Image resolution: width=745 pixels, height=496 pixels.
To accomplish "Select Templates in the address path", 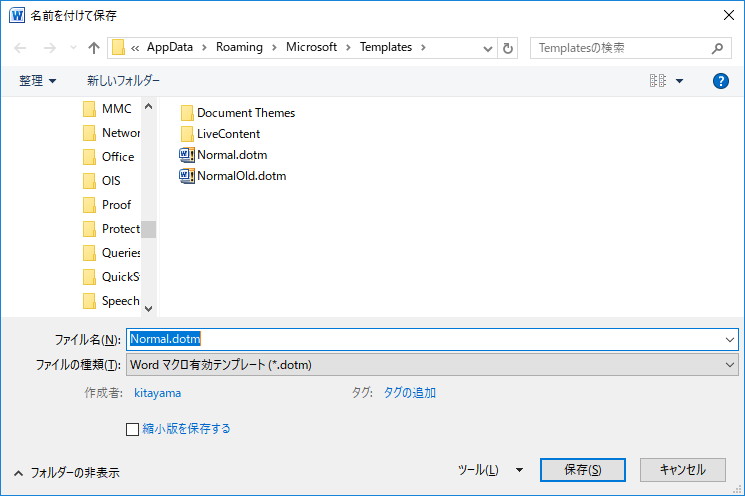I will tap(386, 47).
